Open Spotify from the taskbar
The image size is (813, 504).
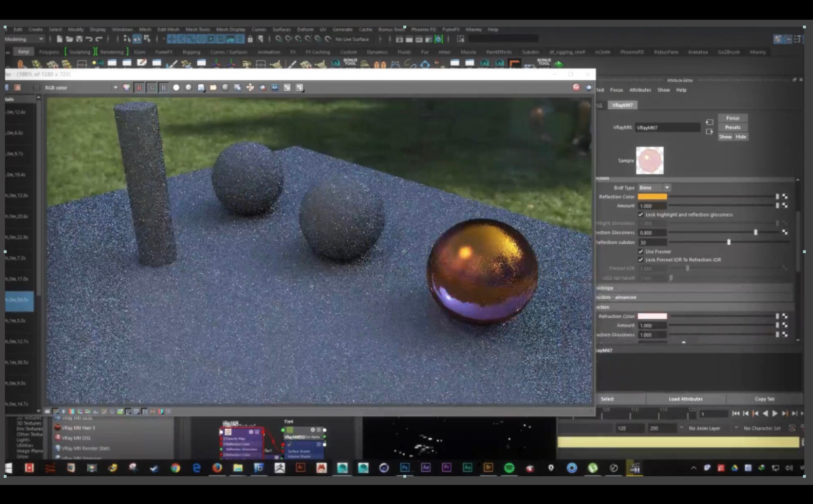tap(509, 468)
